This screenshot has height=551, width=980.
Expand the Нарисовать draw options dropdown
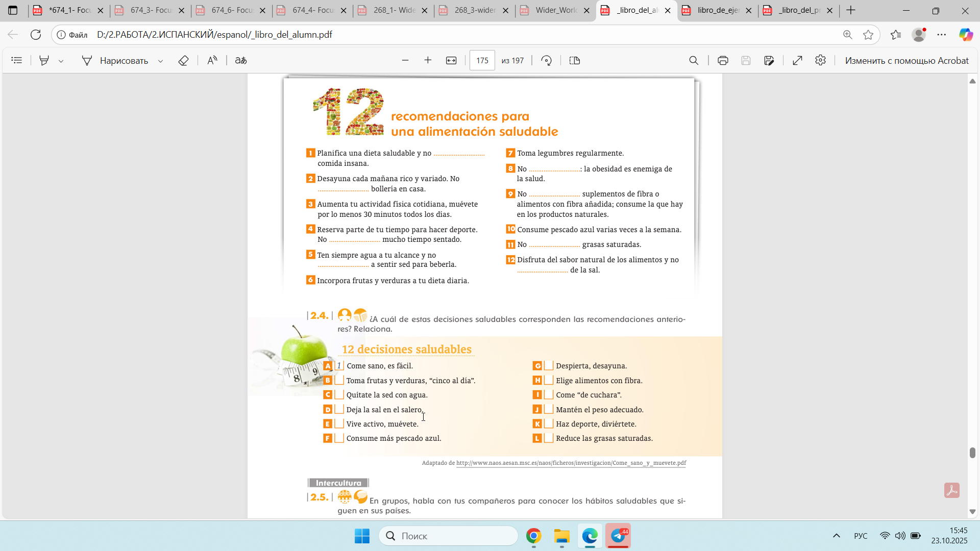point(160,61)
